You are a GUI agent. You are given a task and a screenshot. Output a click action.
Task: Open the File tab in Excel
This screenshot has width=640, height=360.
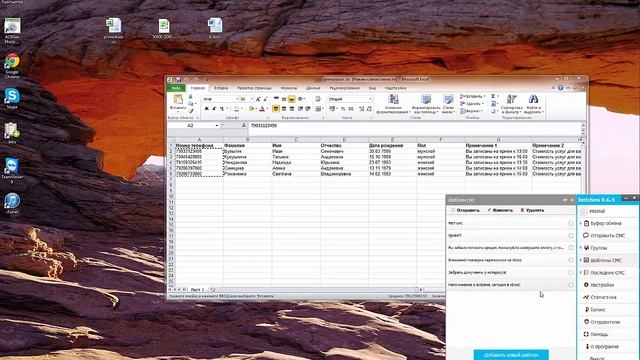(x=176, y=88)
